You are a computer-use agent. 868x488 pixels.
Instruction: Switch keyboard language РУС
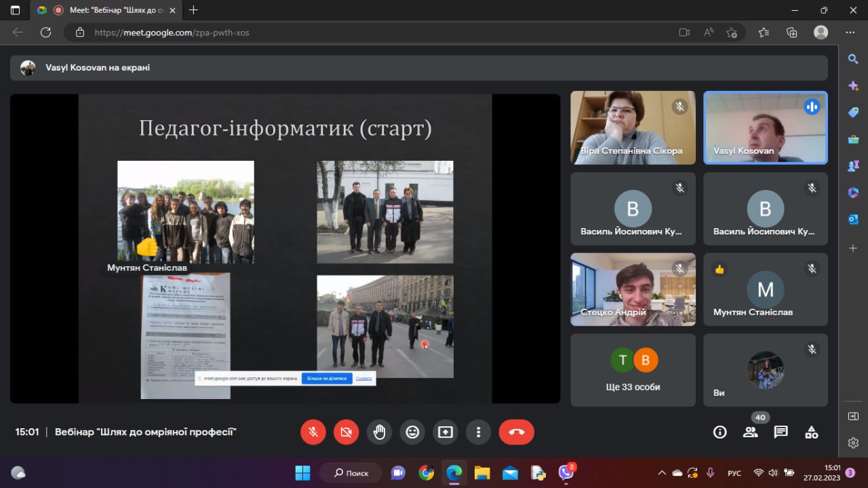[734, 472]
